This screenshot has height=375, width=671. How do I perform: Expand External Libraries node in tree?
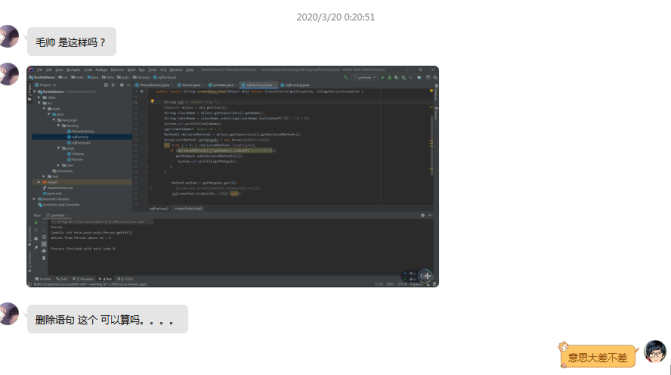34,199
